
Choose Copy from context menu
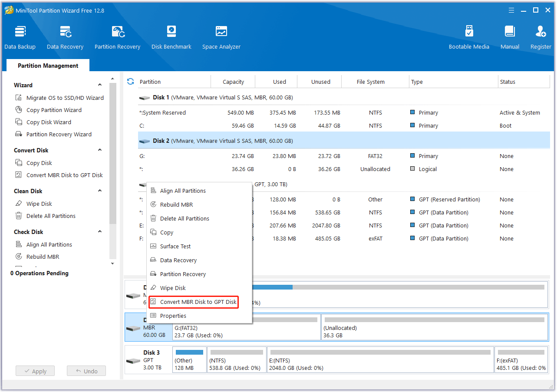point(199,232)
